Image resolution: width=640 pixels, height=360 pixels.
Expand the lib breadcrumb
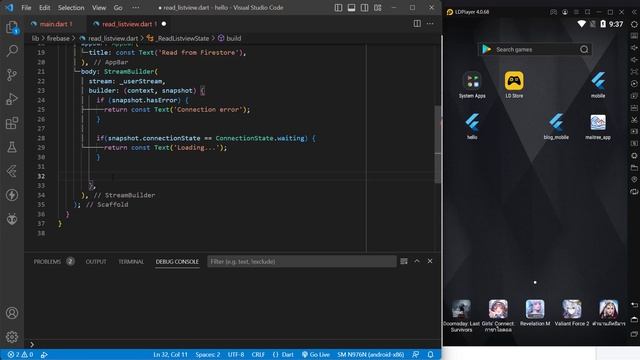coord(35,38)
